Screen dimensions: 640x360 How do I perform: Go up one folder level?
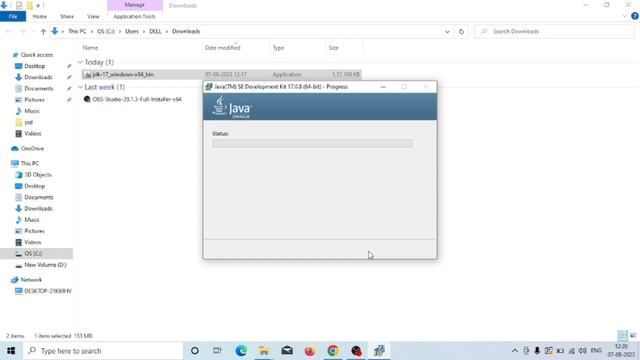coord(43,31)
